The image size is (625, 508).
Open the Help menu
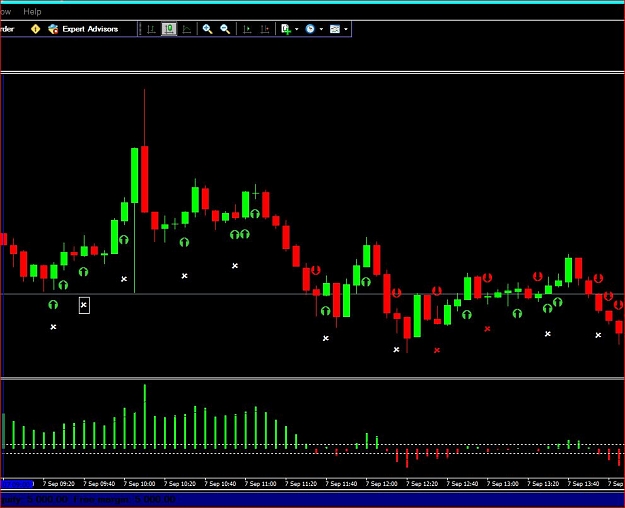(32, 12)
